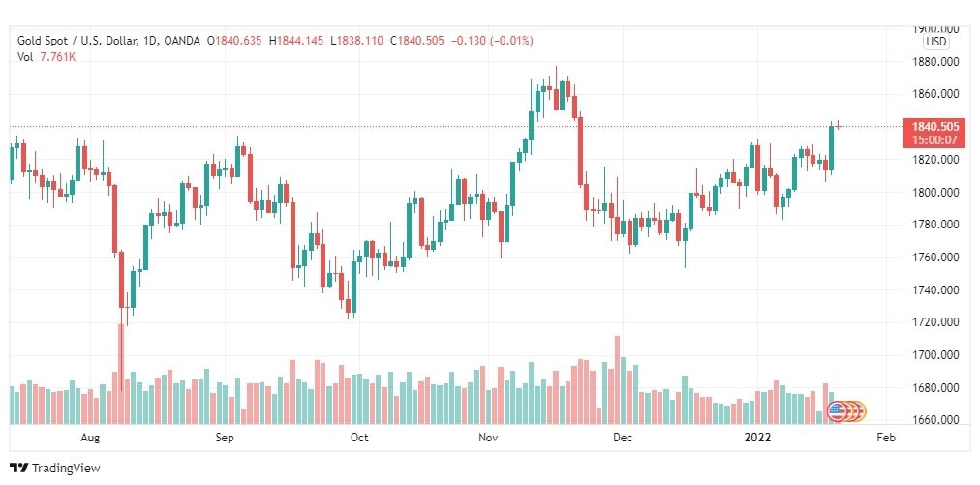Click the rightmost orange economic event marker
Image resolution: width=980 pixels, height=485 pixels.
pyautogui.click(x=860, y=411)
